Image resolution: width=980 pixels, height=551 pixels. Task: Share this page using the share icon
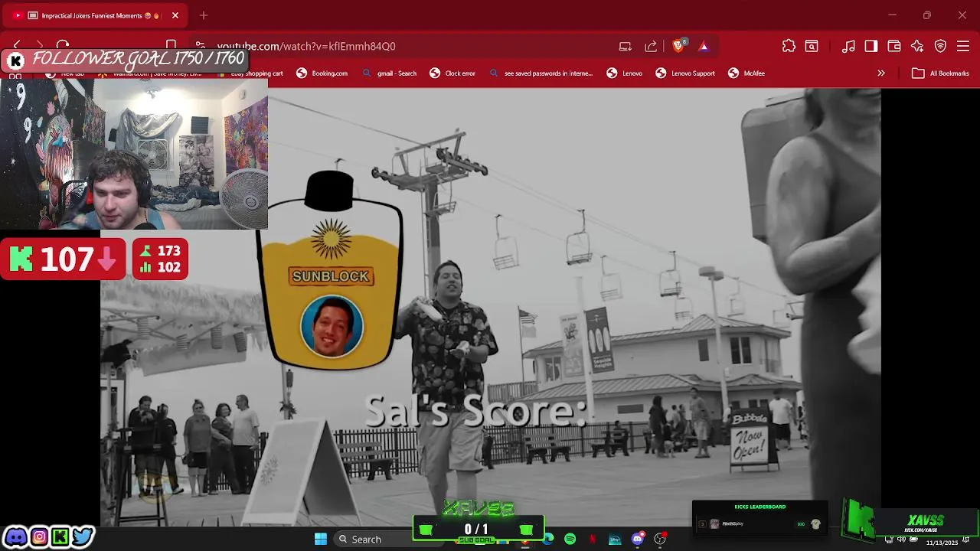(651, 46)
